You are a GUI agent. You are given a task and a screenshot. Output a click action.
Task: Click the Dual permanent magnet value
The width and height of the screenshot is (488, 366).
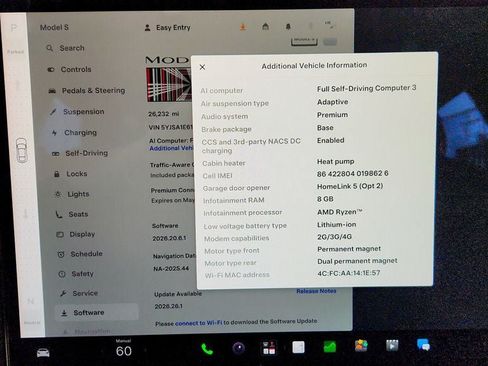[357, 261]
